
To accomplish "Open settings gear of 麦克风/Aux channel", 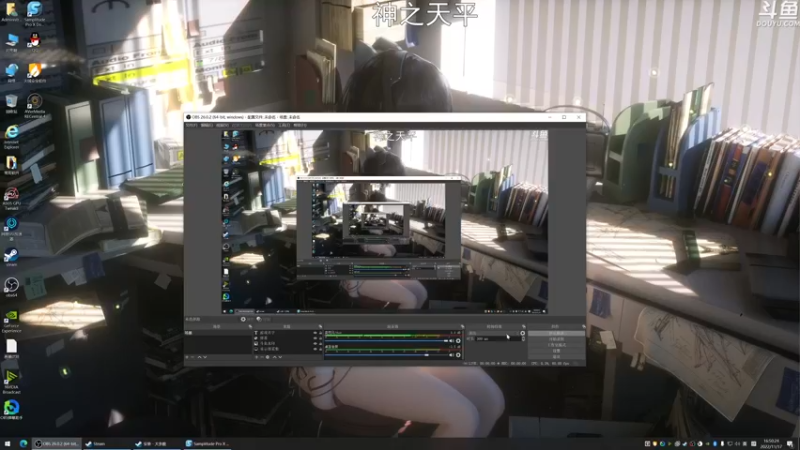I will (x=458, y=341).
